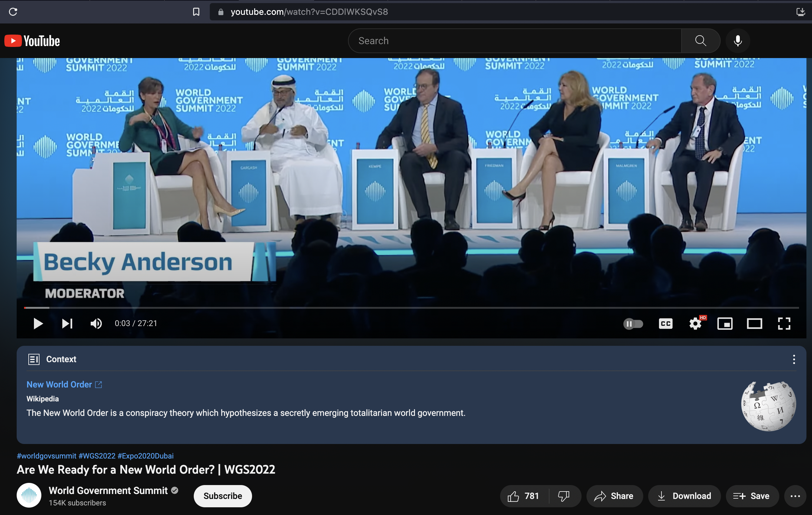Viewport: 812px width, 515px height.
Task: Turn on closed captions
Action: point(666,323)
